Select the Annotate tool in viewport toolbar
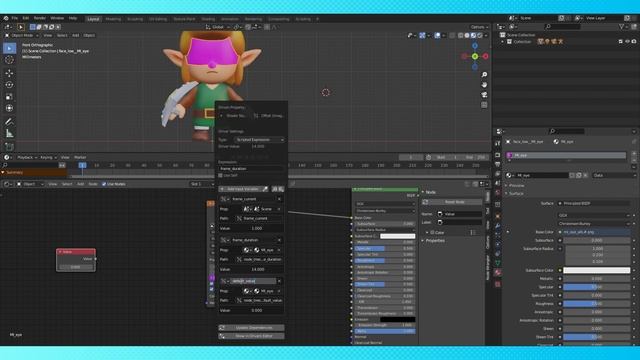Screen dimensions: 640x360 [9, 122]
